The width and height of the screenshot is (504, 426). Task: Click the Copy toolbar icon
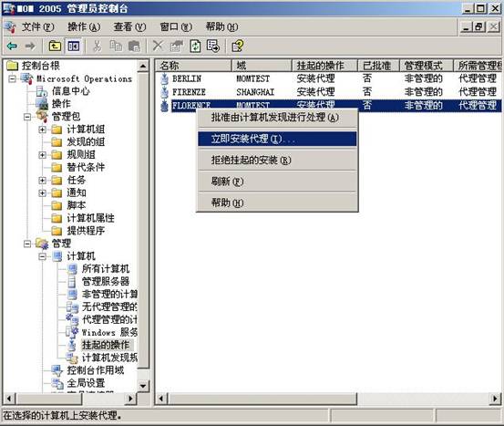[x=116, y=46]
